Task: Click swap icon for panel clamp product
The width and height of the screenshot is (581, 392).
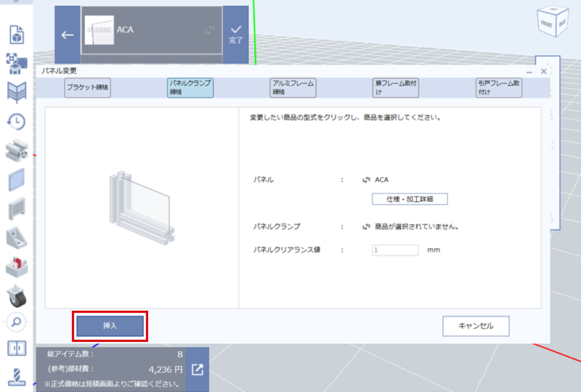Action: (366, 226)
